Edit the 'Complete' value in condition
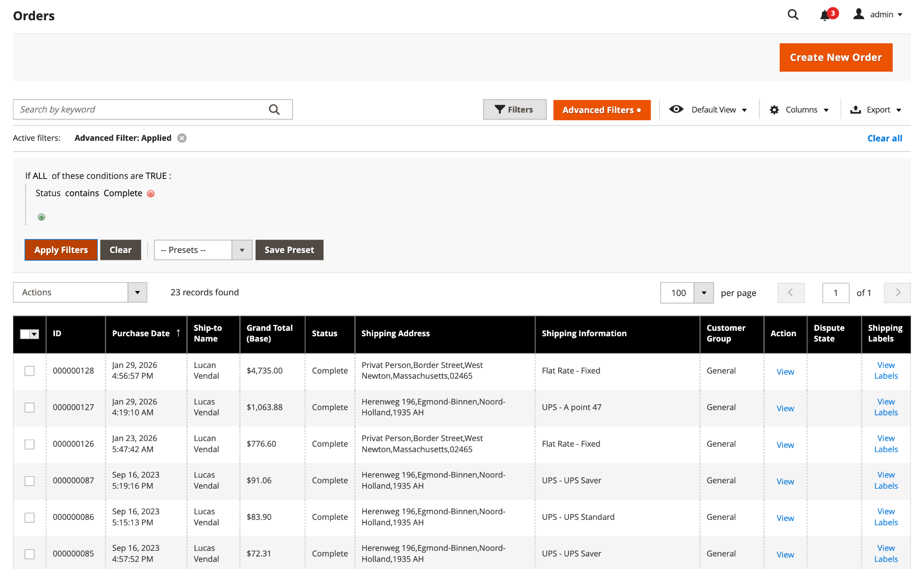Screen dimensions: 924x569 click(123, 193)
